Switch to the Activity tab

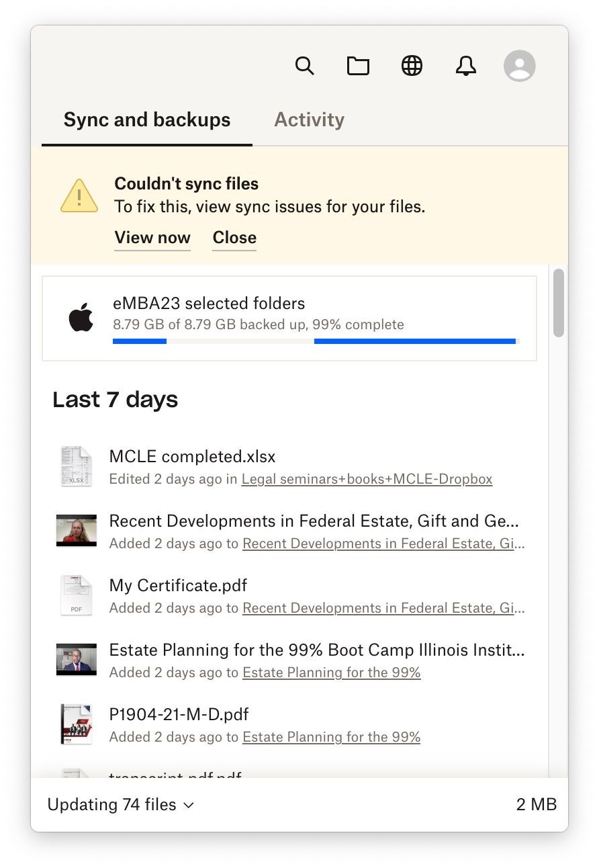pyautogui.click(x=309, y=120)
